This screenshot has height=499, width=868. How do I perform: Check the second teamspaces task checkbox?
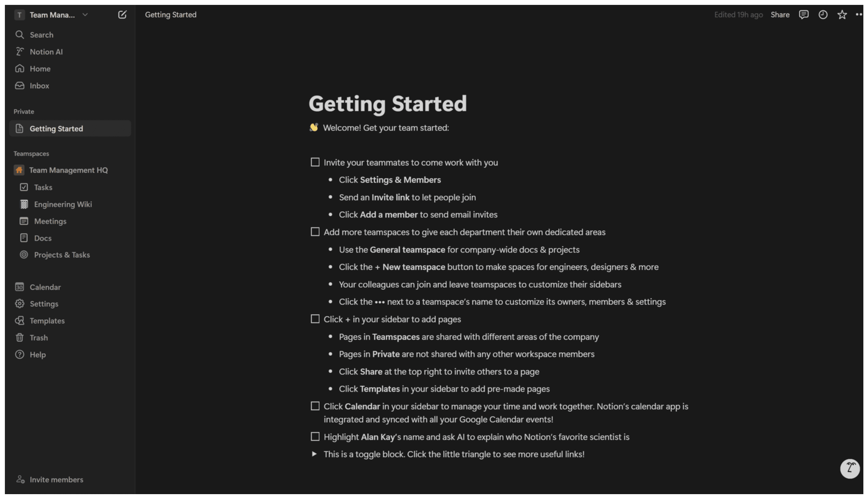tap(315, 232)
